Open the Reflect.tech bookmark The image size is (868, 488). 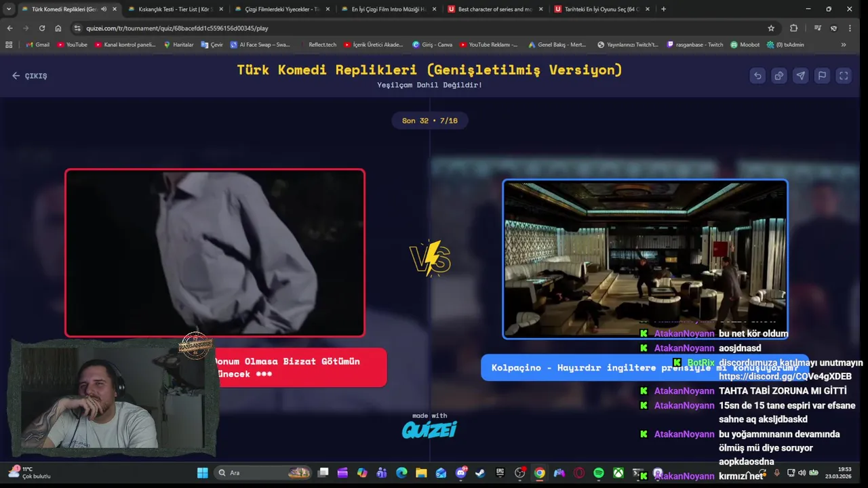coord(318,45)
